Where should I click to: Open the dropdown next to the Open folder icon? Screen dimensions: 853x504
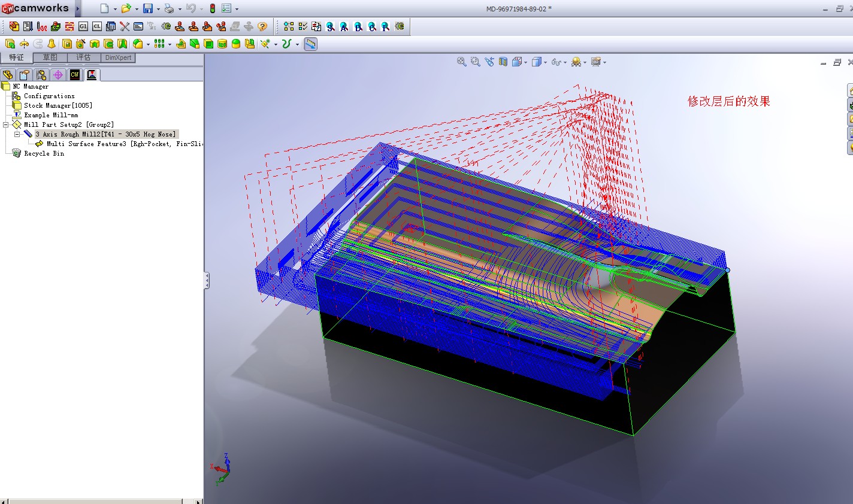click(x=137, y=9)
